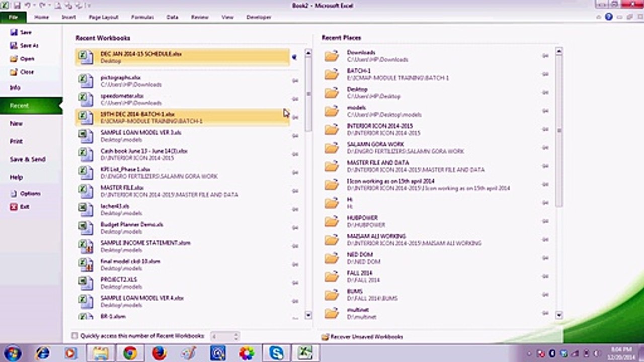Open the PROJECT2.XLS workbook
The width and height of the screenshot is (644, 362).
point(182,283)
